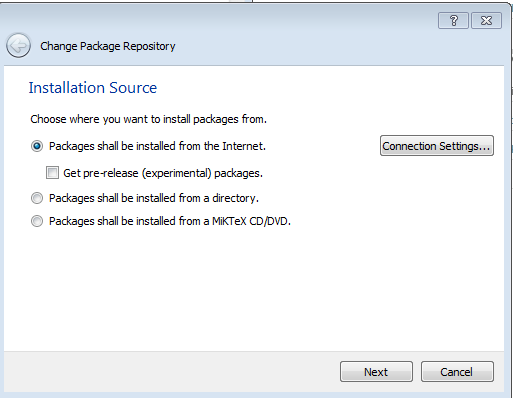Close the Change Package Repository dialog
Screen dimensions: 513x398
(486, 21)
